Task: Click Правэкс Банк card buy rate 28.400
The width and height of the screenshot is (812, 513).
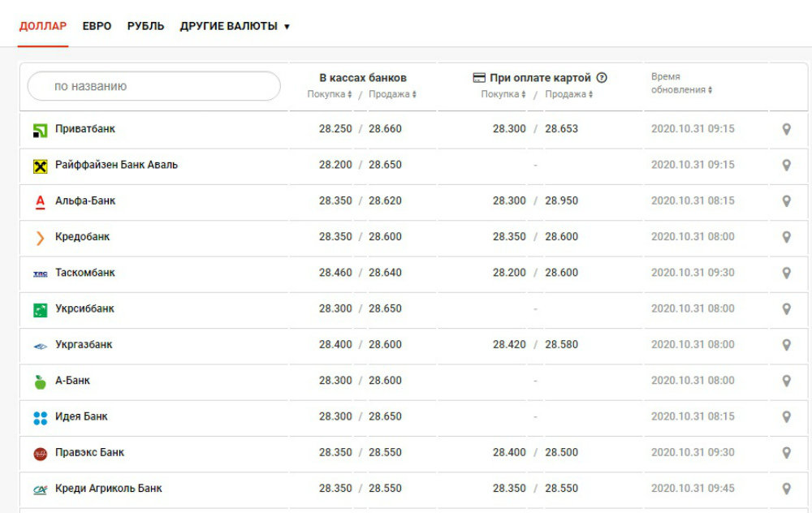Action: [x=509, y=452]
